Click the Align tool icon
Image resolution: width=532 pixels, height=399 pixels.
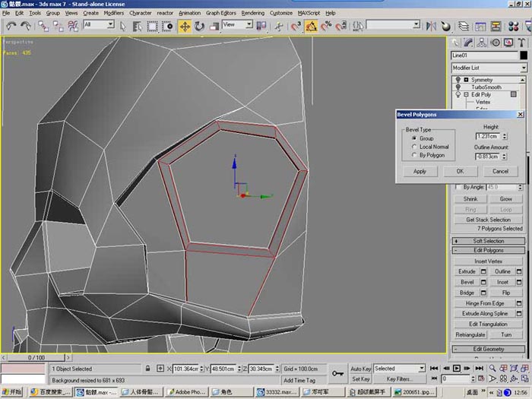(x=445, y=26)
